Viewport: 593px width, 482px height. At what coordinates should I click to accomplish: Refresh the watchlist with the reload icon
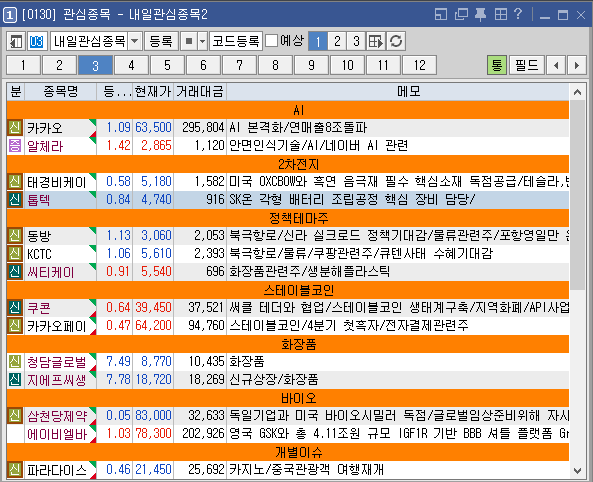point(396,41)
